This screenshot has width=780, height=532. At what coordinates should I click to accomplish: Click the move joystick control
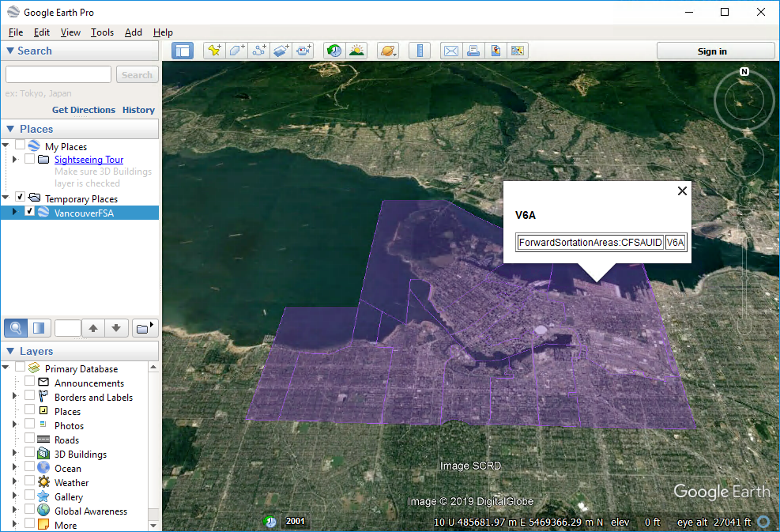(x=744, y=157)
